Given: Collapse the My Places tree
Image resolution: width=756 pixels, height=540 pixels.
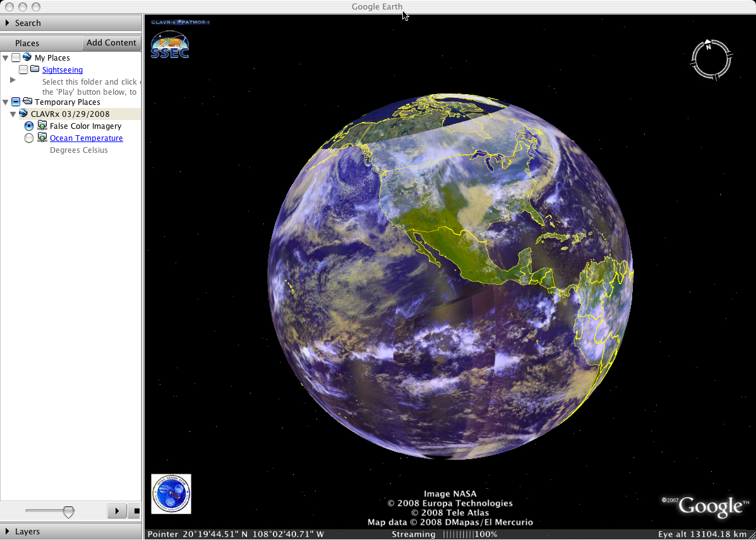Looking at the screenshot, I should coord(6,58).
